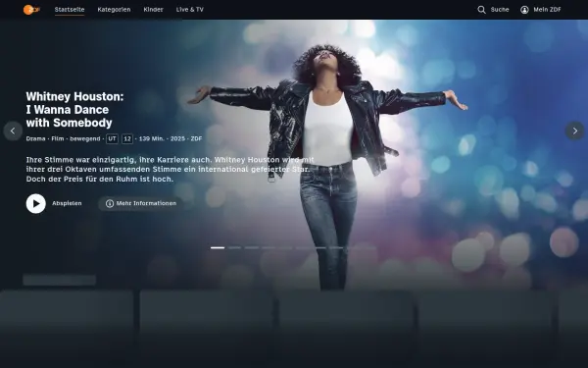Advance to the next hero slide
This screenshot has height=368, width=588.
(x=574, y=131)
